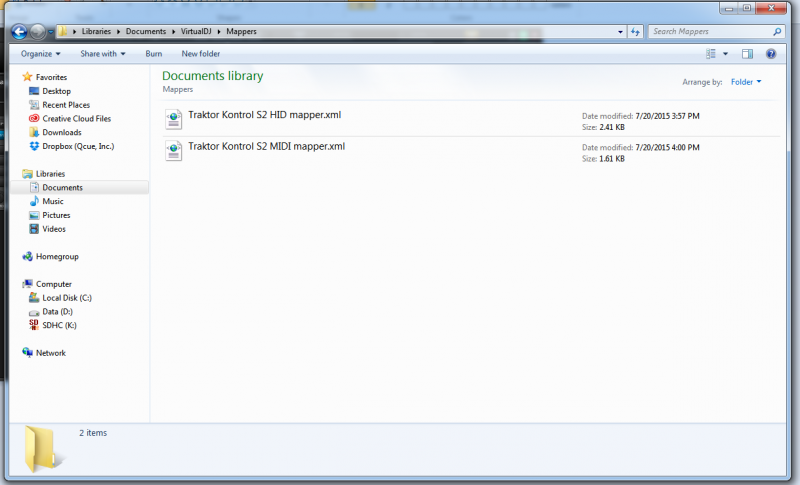Open recent locations dropdown beside Forward arrow
Screen dimensions: 800x485
pyautogui.click(x=51, y=32)
